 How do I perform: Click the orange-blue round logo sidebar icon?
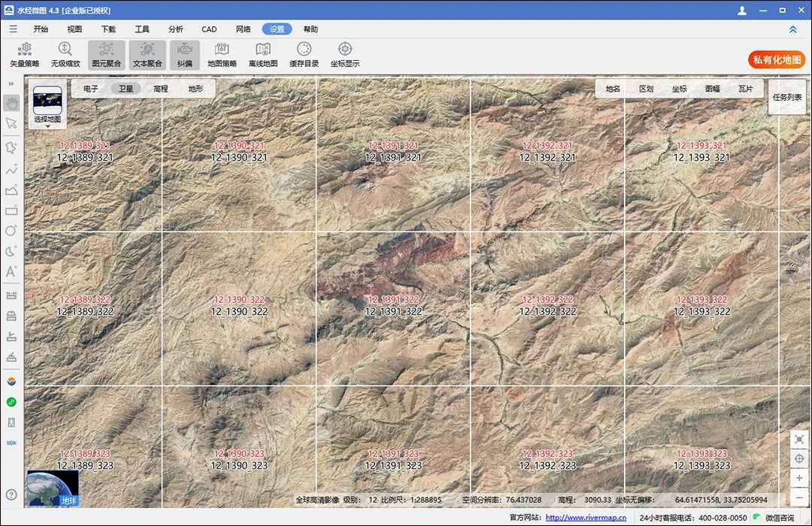(11, 382)
